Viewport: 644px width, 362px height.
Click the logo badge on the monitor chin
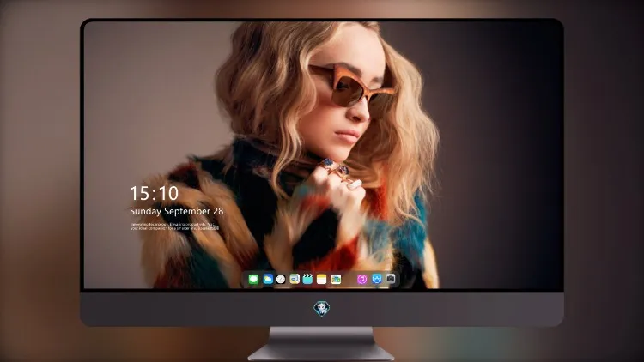pos(322,309)
